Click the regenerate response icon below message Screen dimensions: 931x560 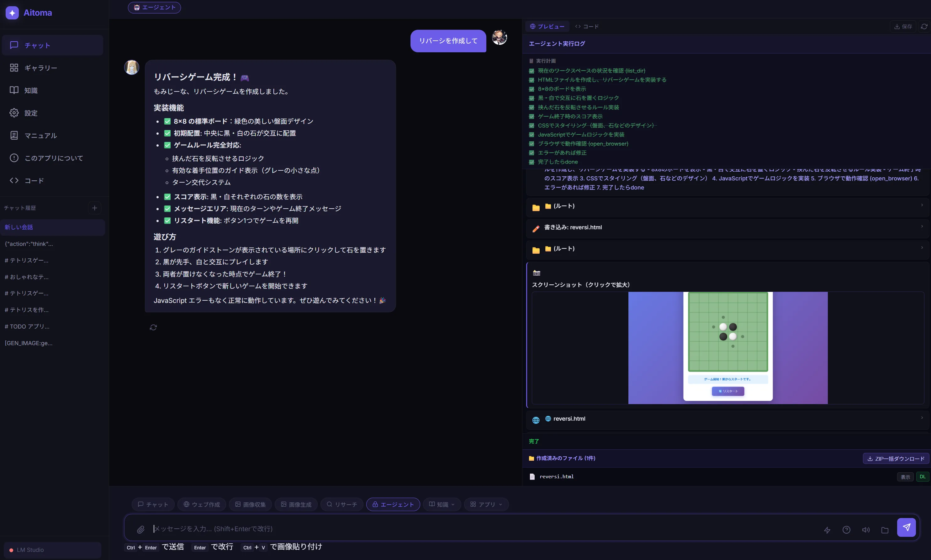click(x=153, y=327)
